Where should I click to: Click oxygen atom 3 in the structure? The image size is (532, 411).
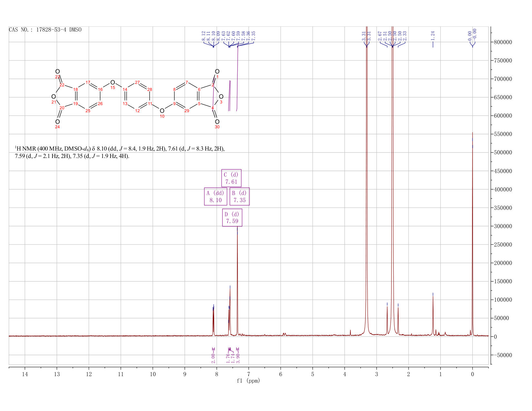point(221,97)
